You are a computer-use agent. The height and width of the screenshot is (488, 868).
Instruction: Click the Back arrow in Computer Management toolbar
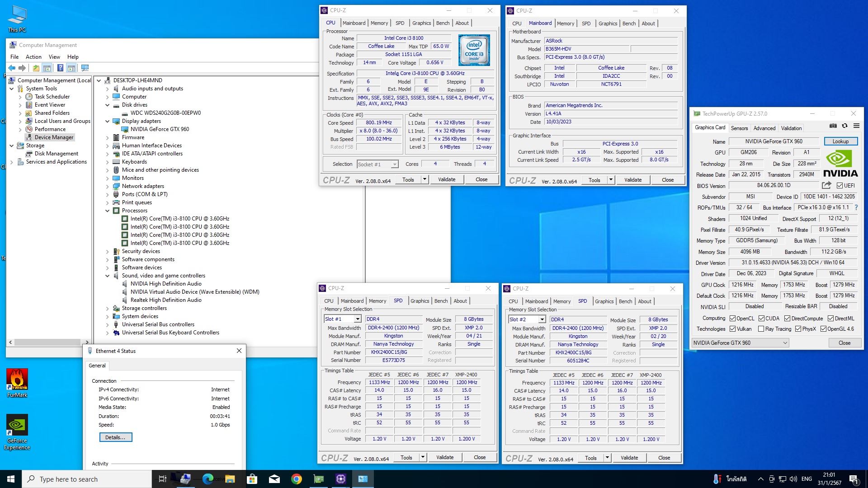tap(12, 68)
